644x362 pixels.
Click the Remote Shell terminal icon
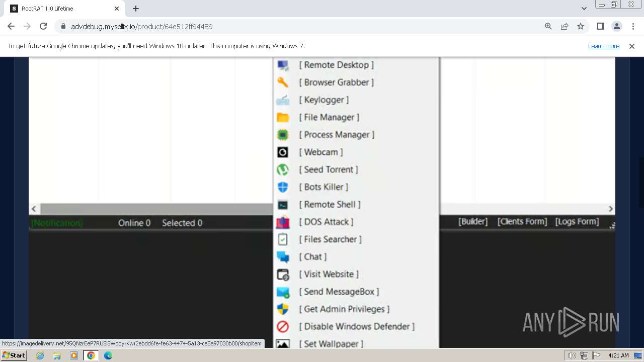(283, 205)
